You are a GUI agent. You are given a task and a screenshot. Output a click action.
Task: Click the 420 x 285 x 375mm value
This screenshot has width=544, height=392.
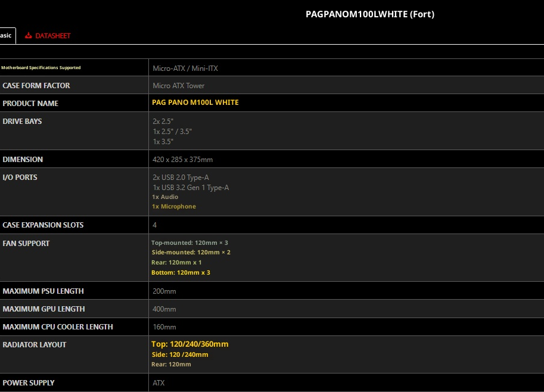click(x=182, y=160)
